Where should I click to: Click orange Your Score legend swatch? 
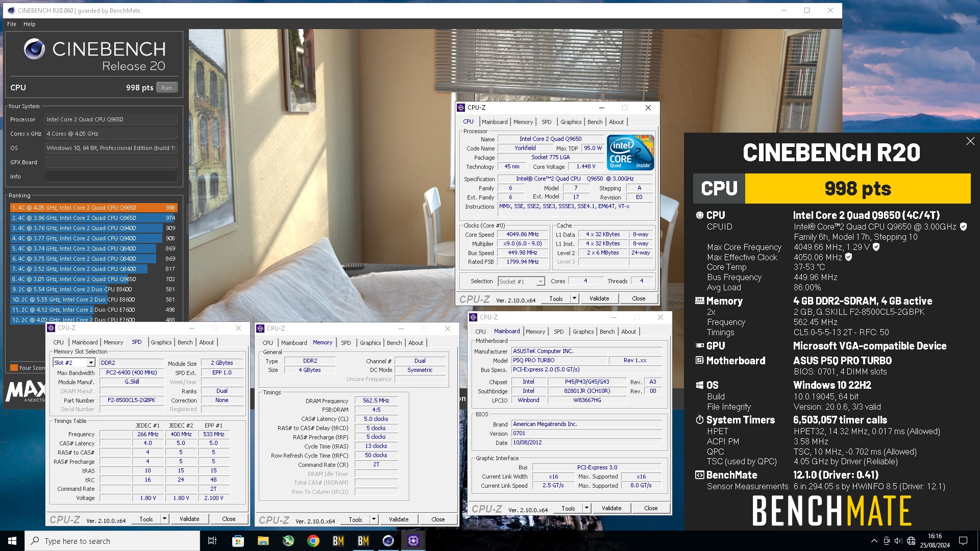pos(14,367)
